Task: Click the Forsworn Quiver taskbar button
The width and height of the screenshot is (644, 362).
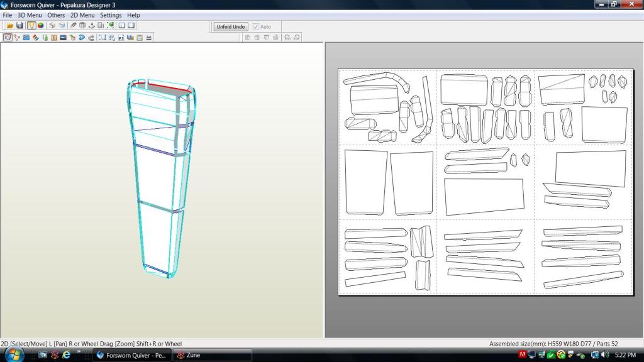Action: 132,355
